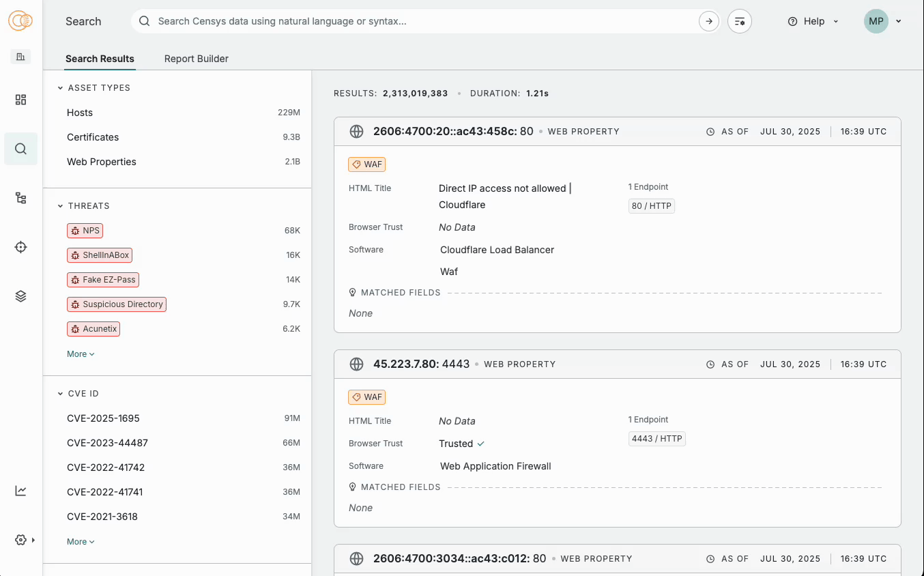Open the hierarchy tree icon in sidebar
924x576 pixels.
click(x=20, y=198)
